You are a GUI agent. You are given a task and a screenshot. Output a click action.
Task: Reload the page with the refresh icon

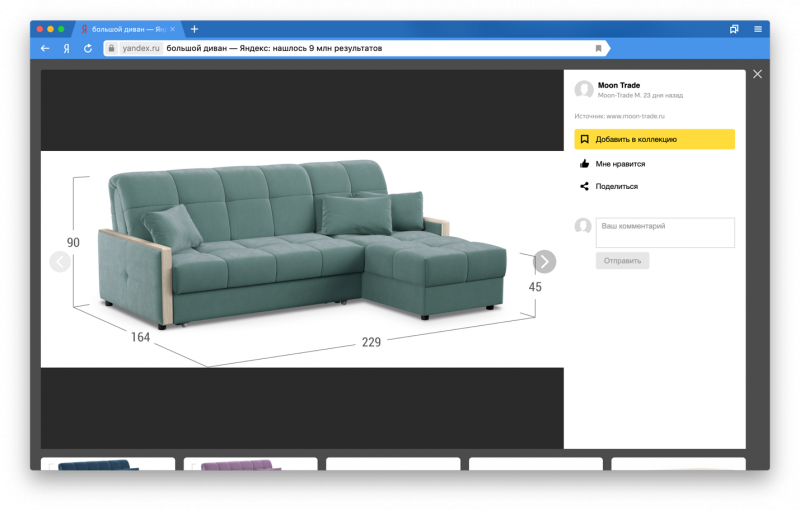pos(87,48)
